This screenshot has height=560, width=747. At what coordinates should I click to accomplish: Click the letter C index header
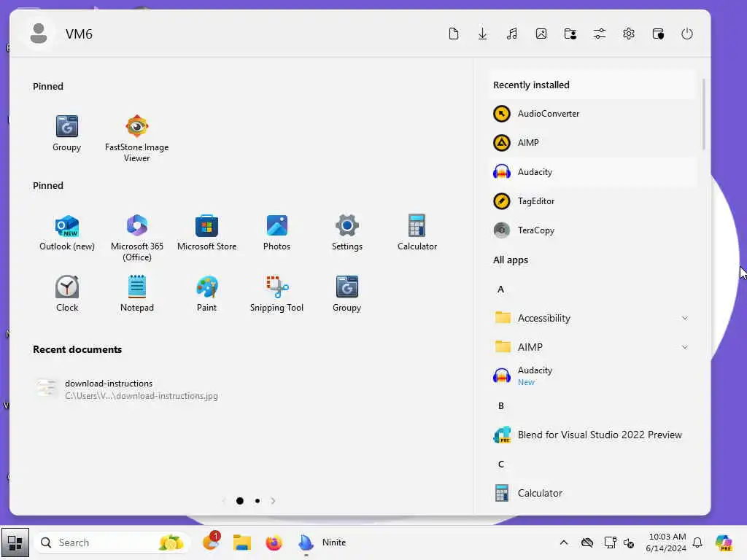(x=500, y=464)
